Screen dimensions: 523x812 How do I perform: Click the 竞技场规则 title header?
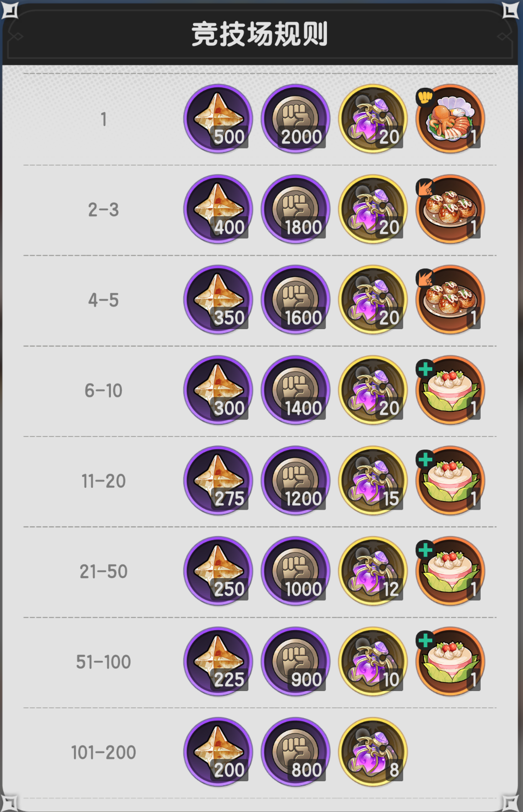click(260, 34)
